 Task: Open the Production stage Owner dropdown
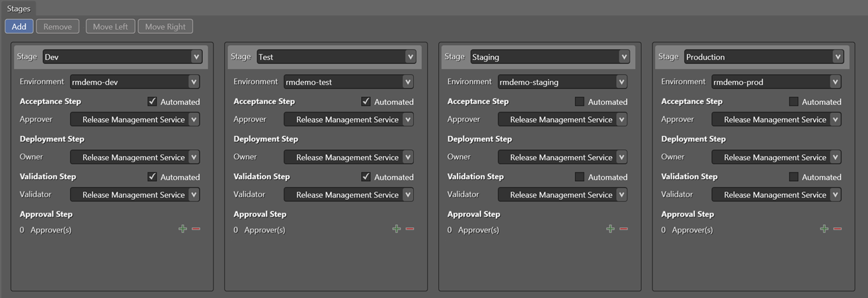tap(776, 157)
